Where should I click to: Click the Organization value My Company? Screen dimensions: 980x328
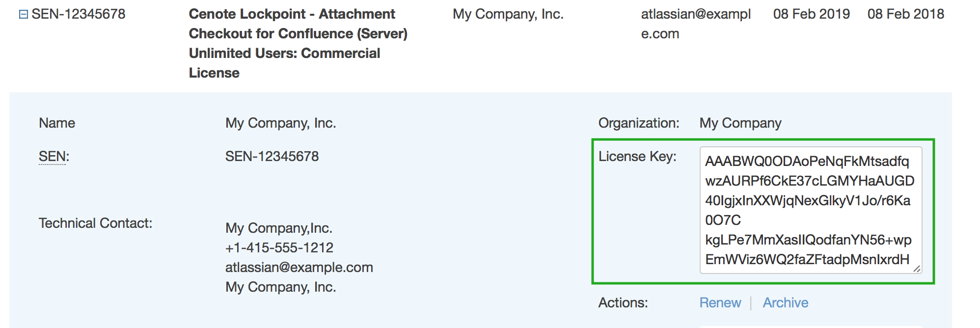(740, 123)
